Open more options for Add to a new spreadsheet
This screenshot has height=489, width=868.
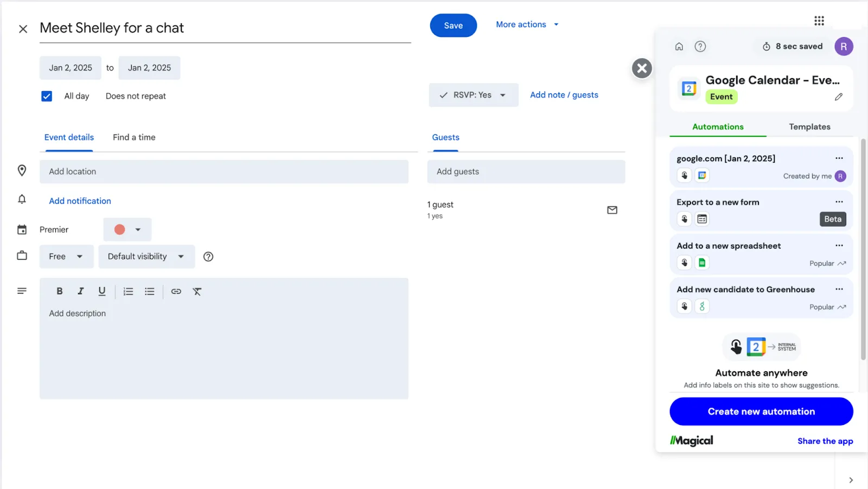[x=839, y=245]
